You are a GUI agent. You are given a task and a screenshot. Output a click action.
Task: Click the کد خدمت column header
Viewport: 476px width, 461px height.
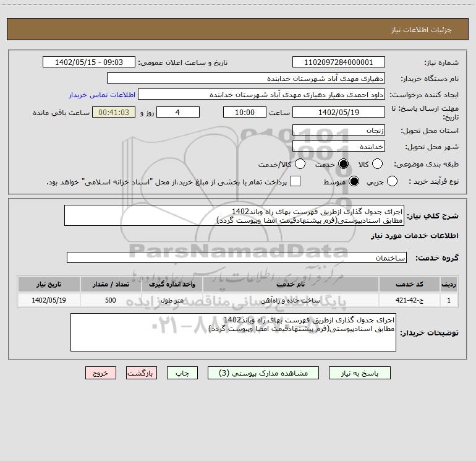pyautogui.click(x=409, y=284)
